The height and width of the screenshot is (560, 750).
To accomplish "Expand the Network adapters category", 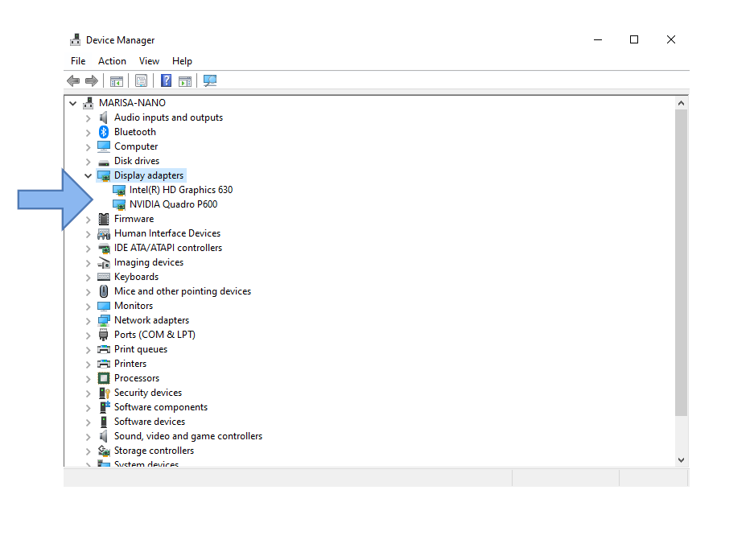I will (89, 320).
